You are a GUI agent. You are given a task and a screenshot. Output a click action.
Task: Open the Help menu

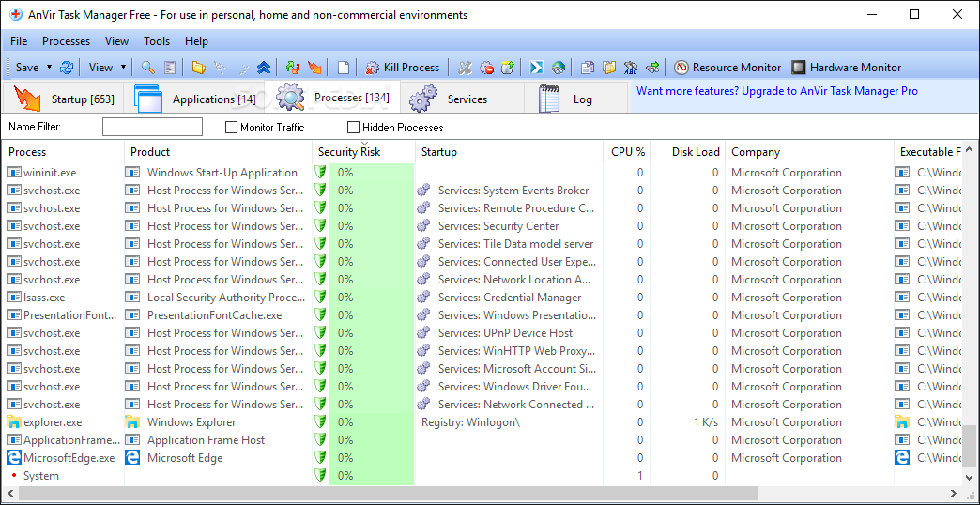(x=196, y=41)
